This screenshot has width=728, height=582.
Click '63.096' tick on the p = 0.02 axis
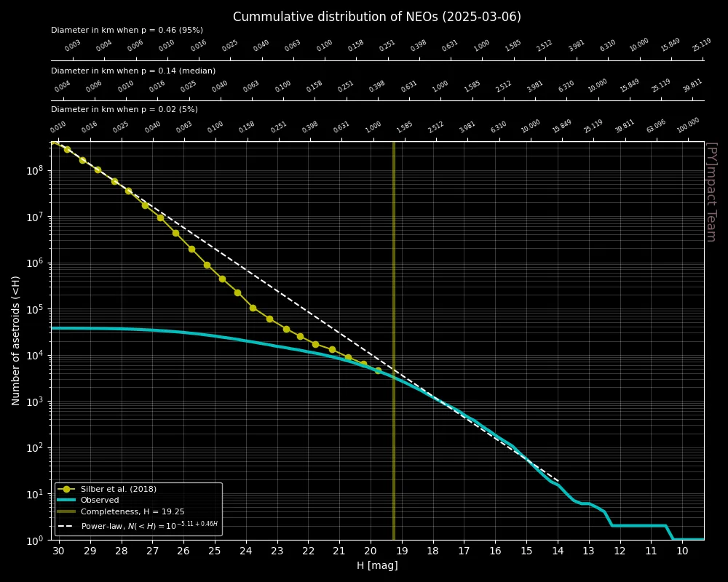pos(657,126)
